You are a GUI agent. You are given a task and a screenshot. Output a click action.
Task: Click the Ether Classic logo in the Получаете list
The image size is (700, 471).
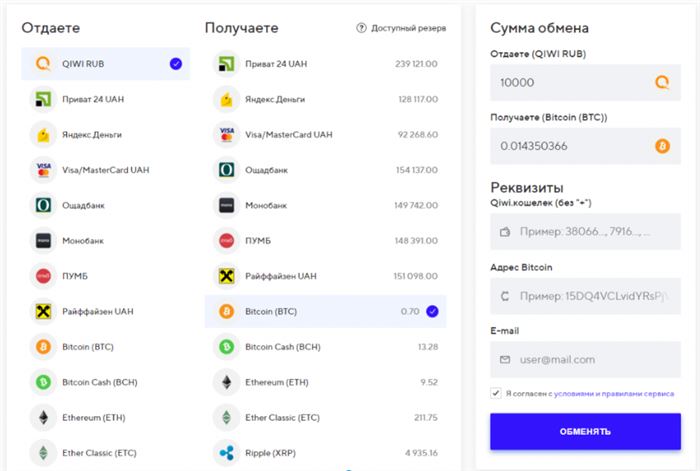pos(226,417)
